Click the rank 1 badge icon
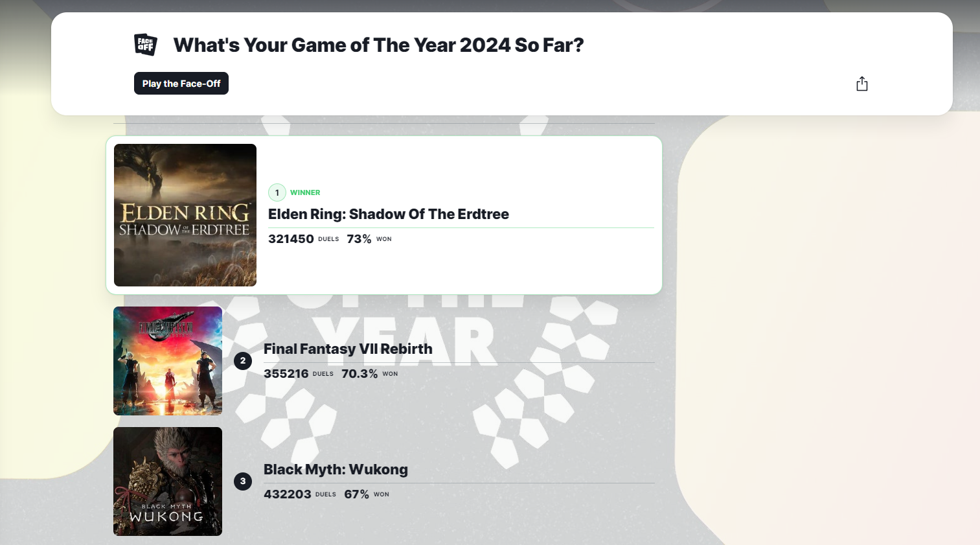This screenshot has width=980, height=545. pos(277,192)
